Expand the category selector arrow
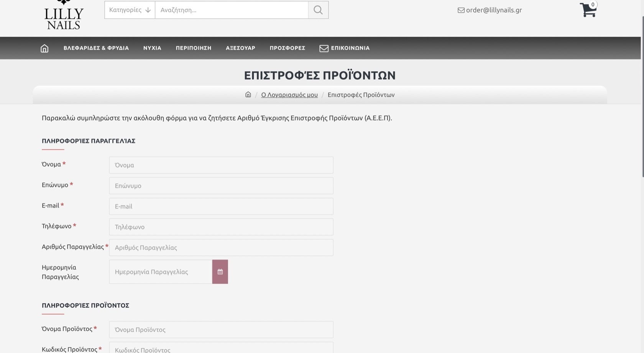 (x=148, y=10)
